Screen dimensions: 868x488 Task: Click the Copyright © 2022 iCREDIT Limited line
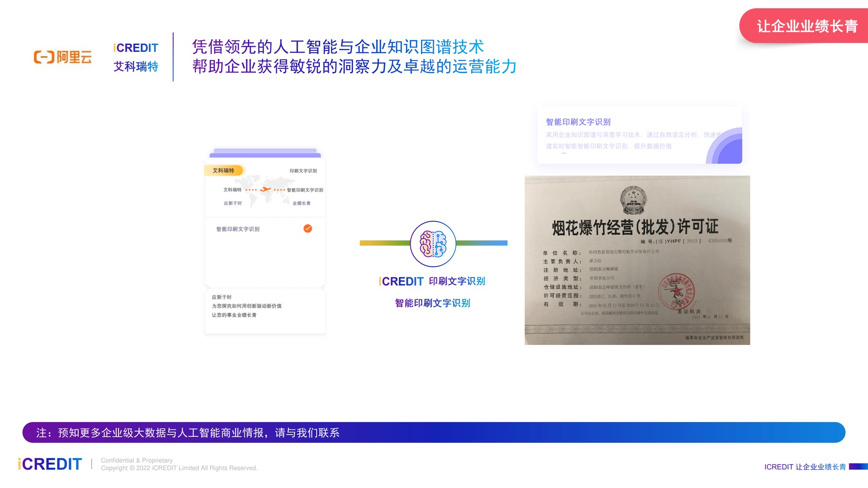179,468
